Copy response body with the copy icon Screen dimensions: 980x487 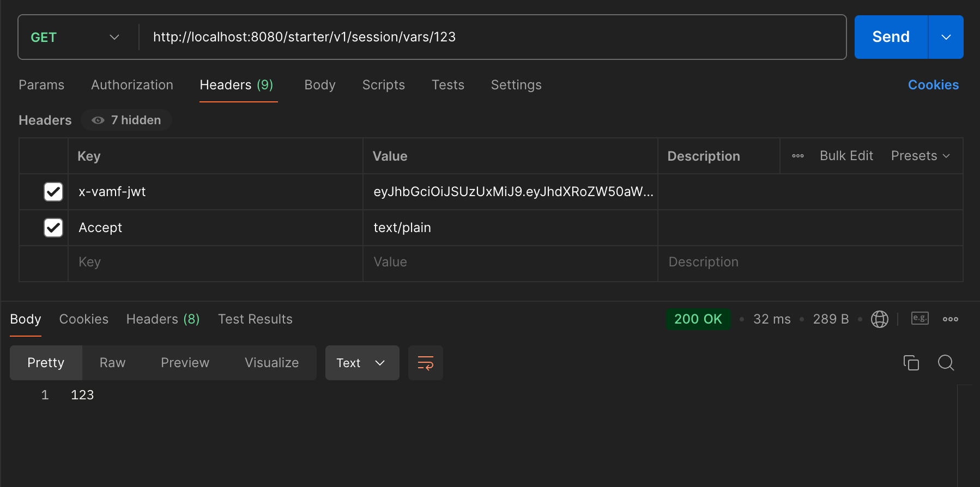(x=911, y=363)
